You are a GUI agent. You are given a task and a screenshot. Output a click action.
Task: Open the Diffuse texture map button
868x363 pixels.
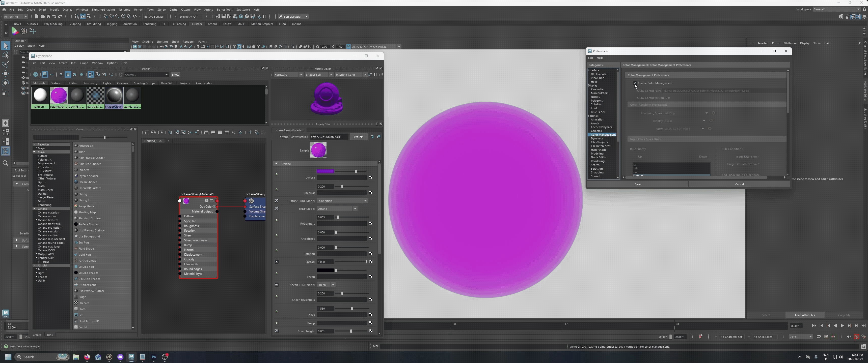click(371, 177)
